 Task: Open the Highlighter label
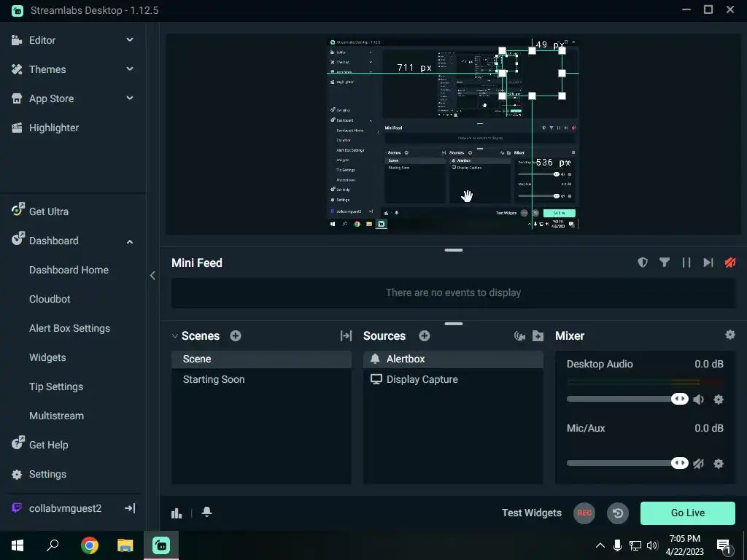click(54, 128)
